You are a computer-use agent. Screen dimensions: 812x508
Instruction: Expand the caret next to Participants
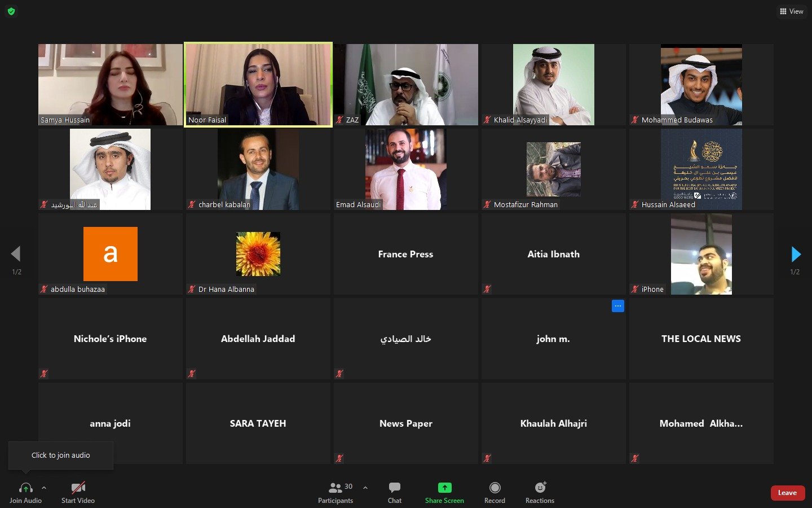365,488
